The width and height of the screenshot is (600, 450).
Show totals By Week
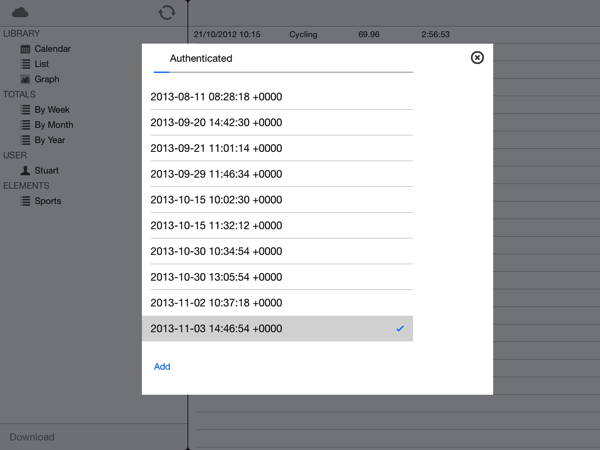[52, 110]
